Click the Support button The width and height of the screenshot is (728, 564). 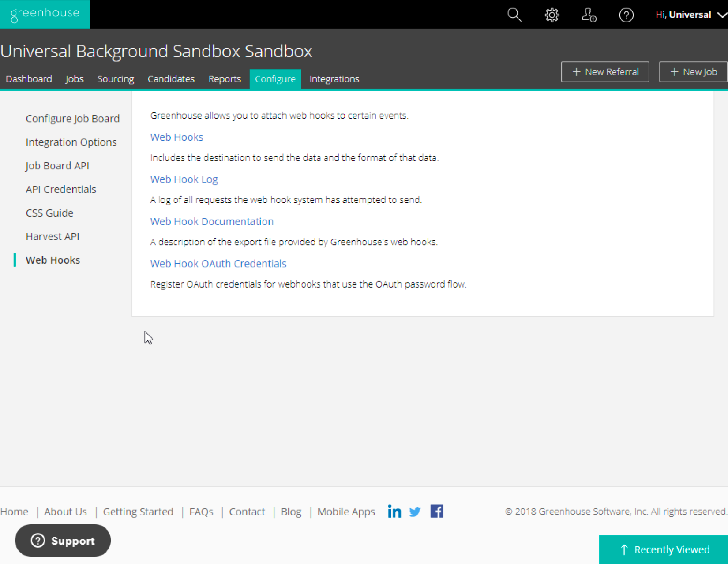click(x=63, y=540)
